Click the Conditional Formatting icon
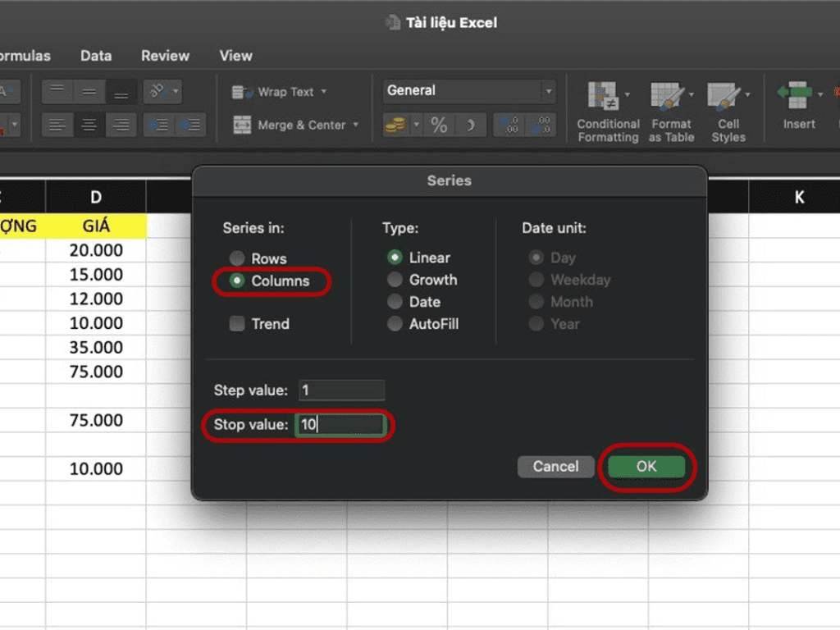The width and height of the screenshot is (840, 630). (603, 97)
